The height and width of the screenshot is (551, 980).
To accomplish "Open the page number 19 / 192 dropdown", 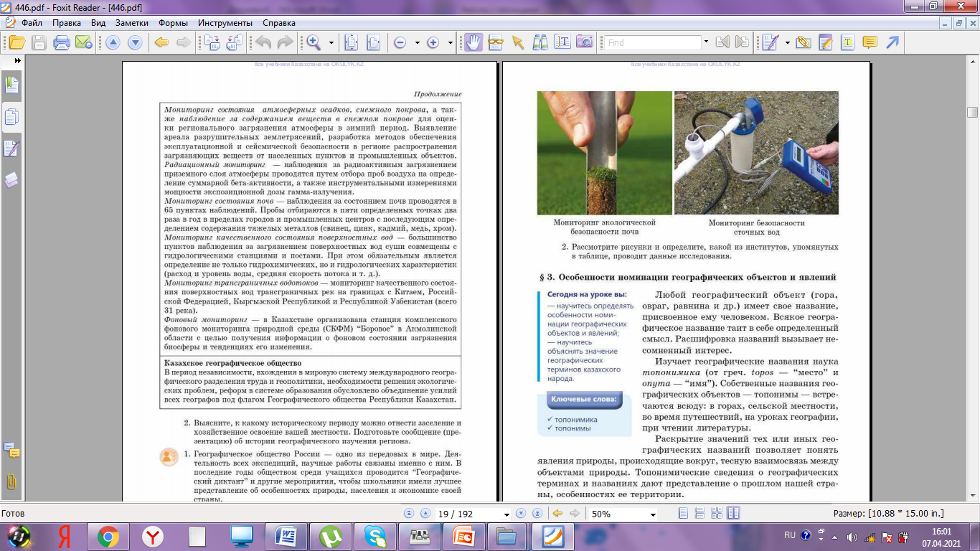I will [x=507, y=514].
